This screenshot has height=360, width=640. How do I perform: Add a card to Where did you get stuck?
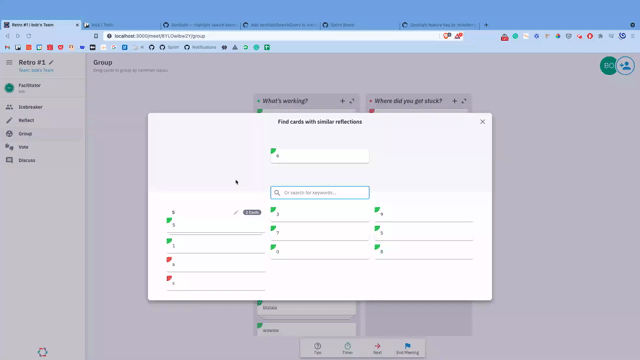[454, 101]
